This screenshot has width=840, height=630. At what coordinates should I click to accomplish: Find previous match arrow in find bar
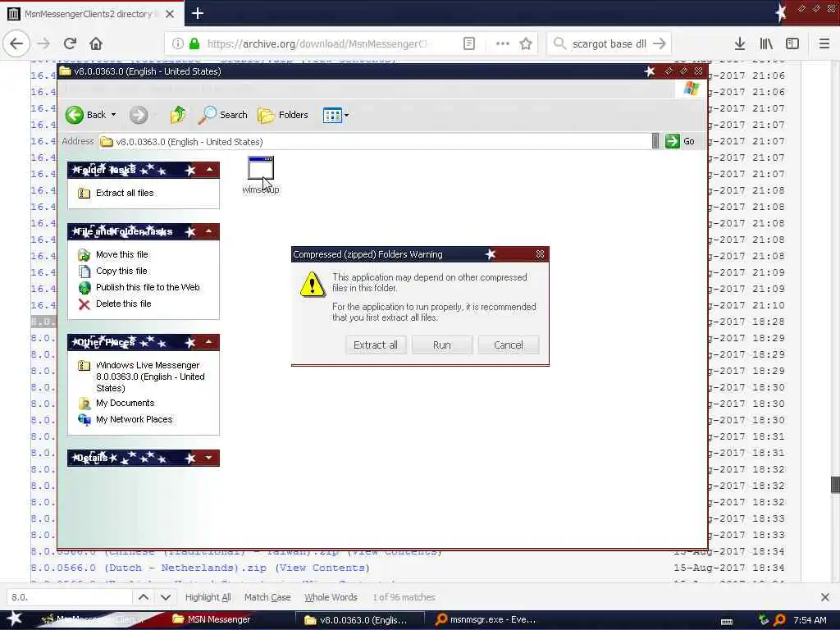click(144, 597)
